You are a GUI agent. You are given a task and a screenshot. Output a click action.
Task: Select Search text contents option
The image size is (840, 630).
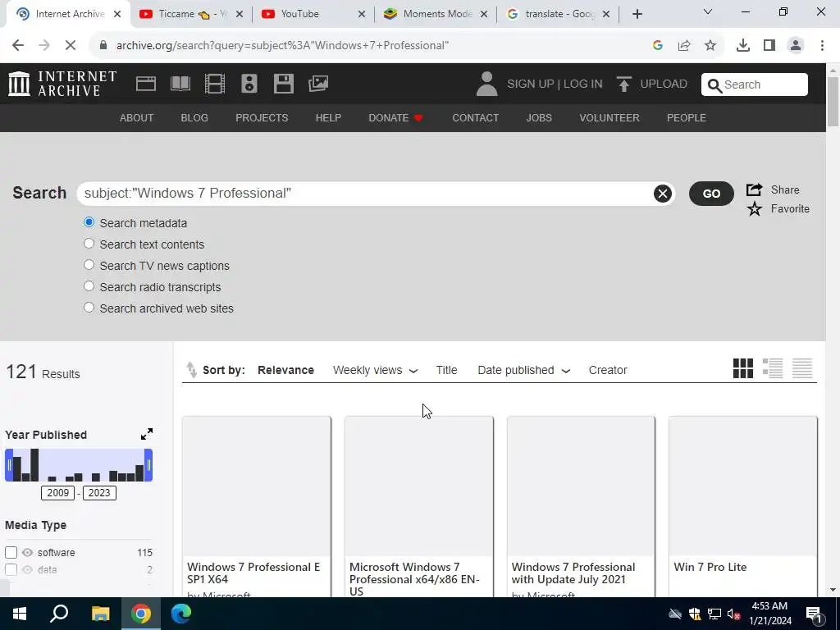(x=89, y=244)
